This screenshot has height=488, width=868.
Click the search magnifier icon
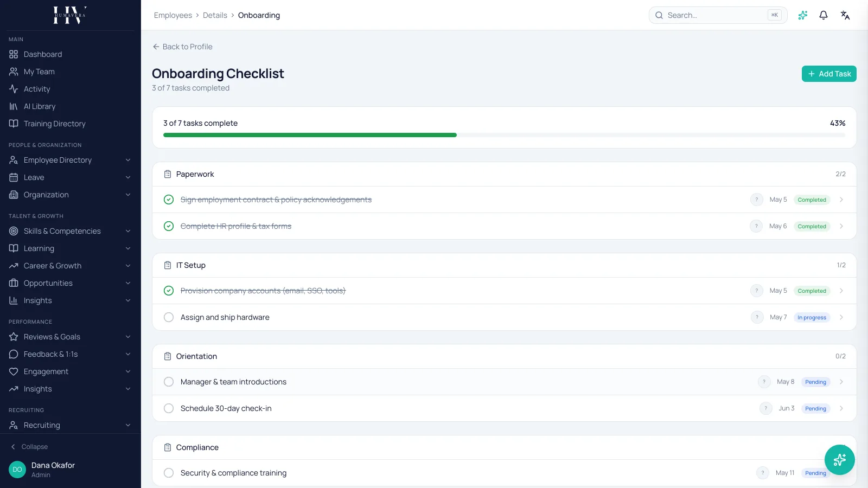(x=659, y=15)
